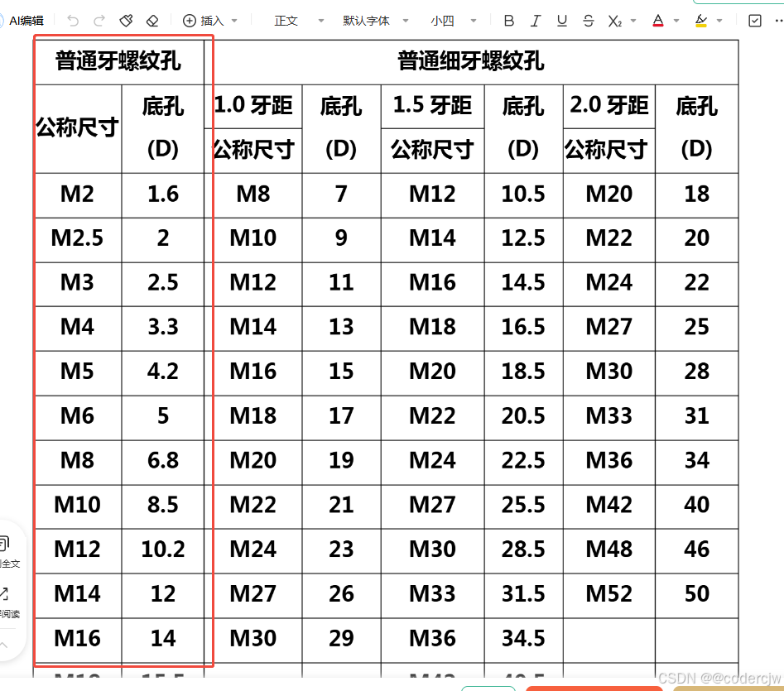
Task: Expand the subscript options arrow
Action: [633, 21]
